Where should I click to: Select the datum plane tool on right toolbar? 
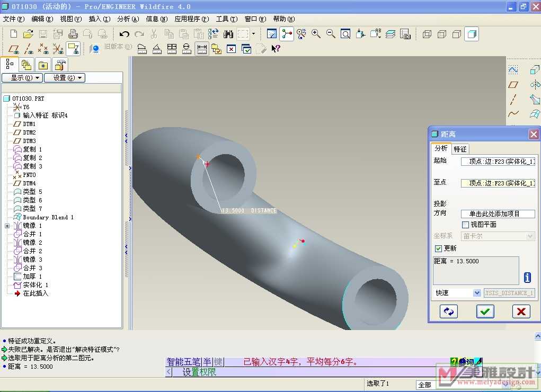(x=513, y=85)
